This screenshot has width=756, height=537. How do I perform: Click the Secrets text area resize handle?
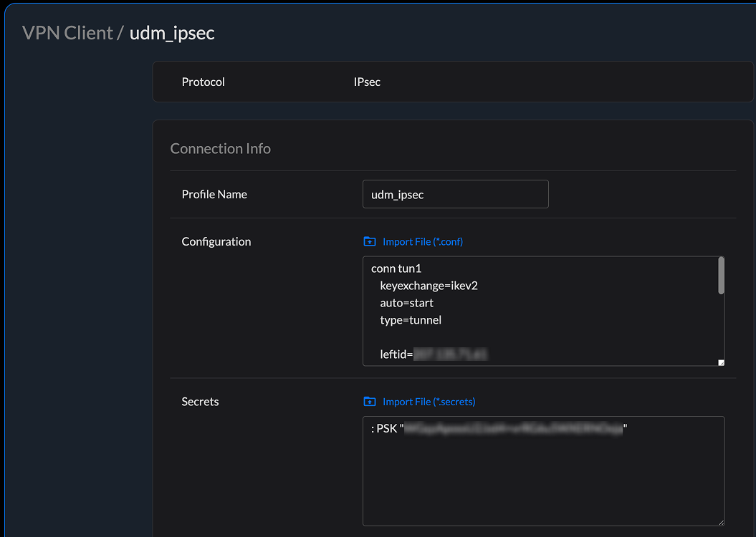tap(721, 523)
